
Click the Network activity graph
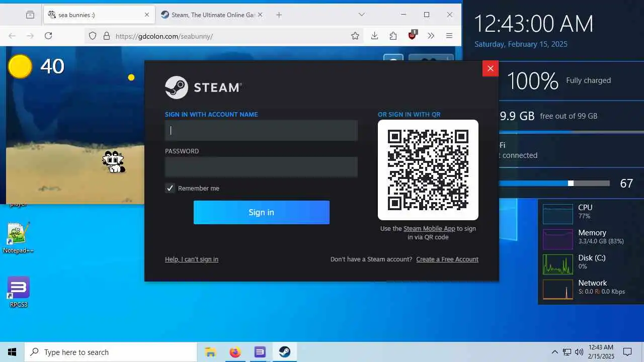pos(558,289)
